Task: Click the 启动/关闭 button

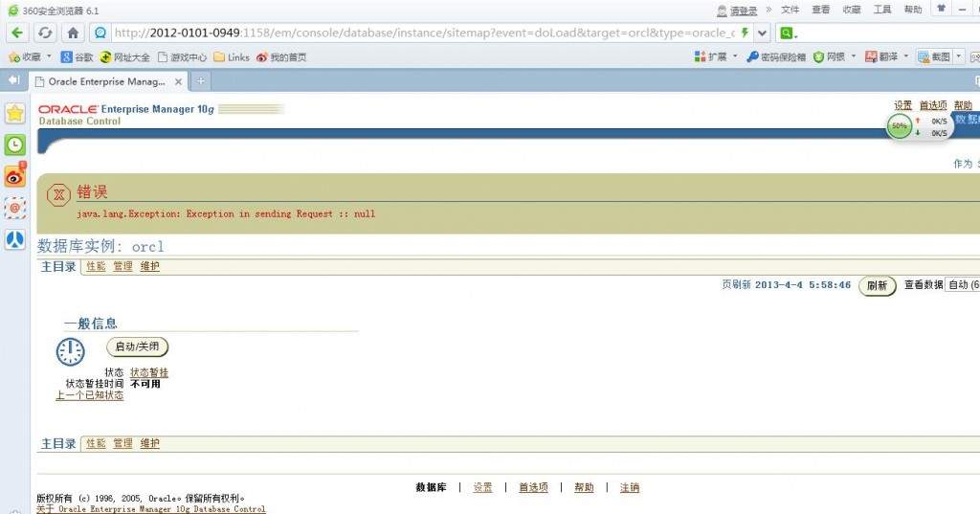Action: pos(137,346)
